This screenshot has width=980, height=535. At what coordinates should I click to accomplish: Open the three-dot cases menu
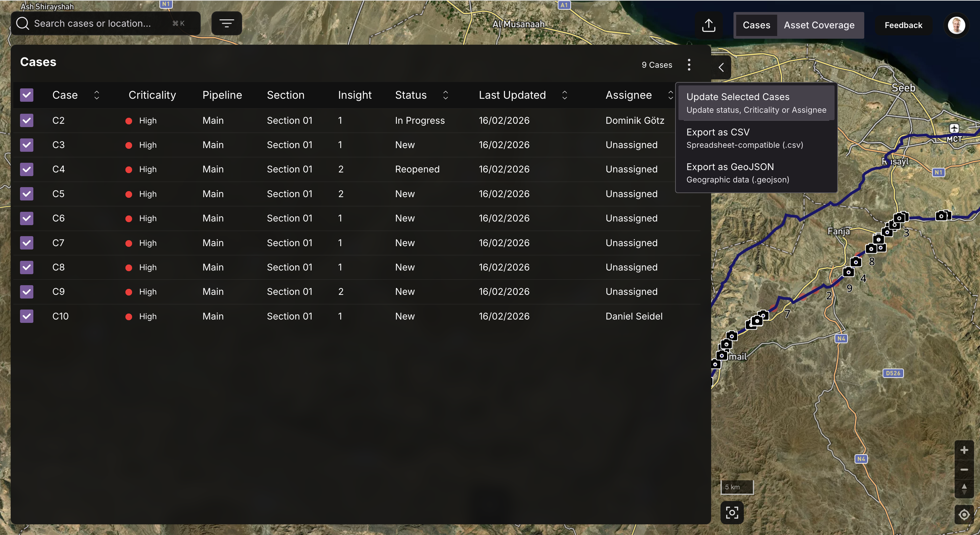(x=689, y=65)
